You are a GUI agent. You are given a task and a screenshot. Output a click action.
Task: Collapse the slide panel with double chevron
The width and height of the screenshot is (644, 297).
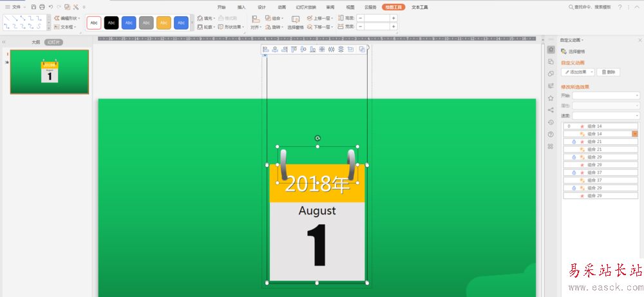point(4,42)
